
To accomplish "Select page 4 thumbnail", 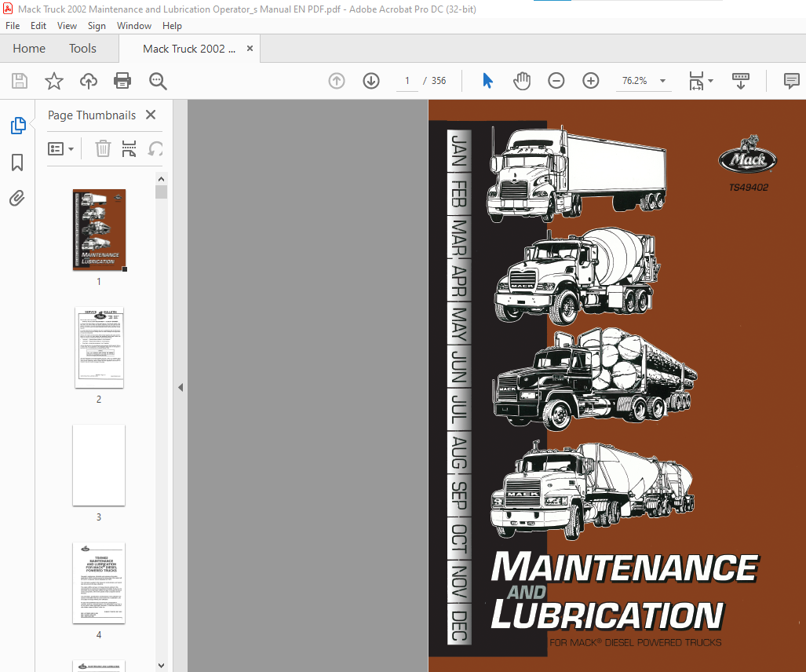I will 99,583.
